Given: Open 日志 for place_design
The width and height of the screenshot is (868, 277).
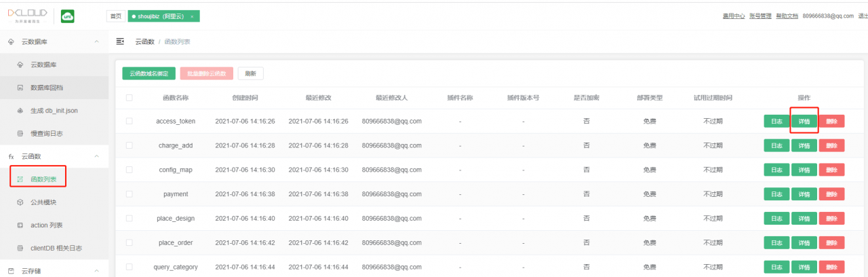Looking at the screenshot, I should coord(776,219).
